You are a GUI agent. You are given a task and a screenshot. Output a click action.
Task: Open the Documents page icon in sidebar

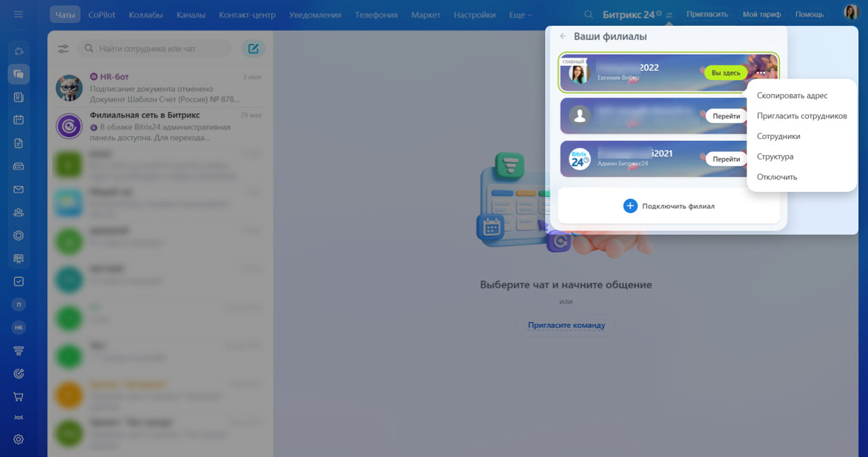[18, 143]
